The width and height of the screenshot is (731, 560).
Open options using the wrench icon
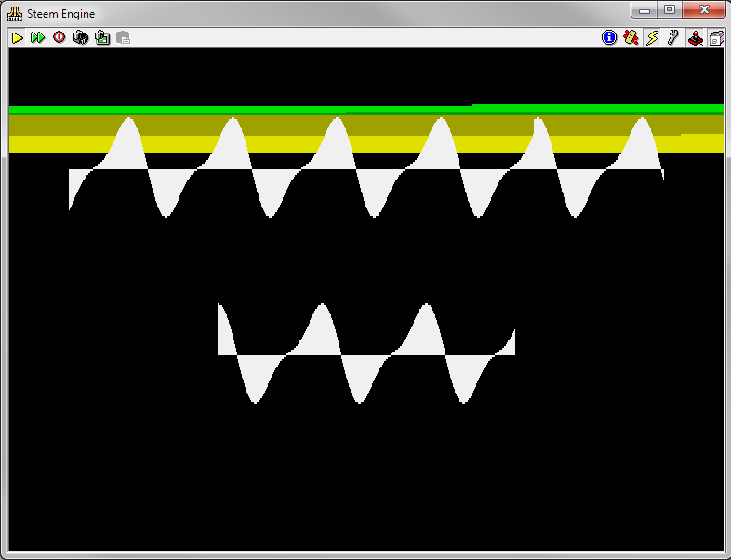(x=673, y=37)
